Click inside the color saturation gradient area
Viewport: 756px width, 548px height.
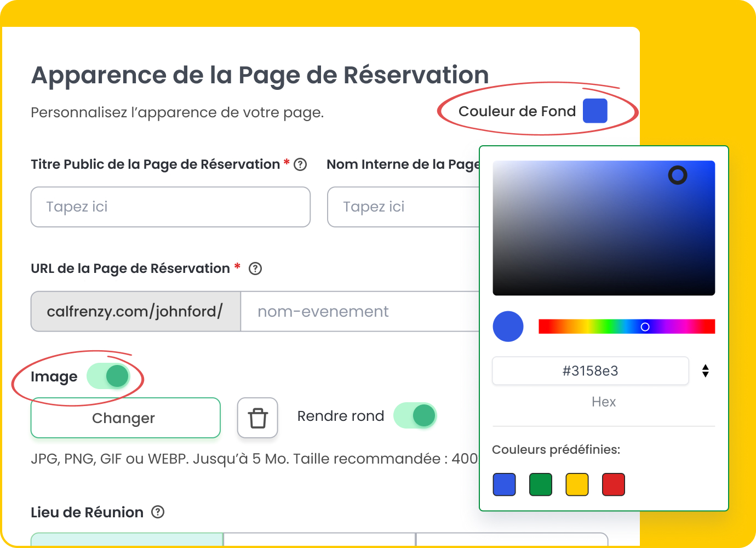click(603, 228)
